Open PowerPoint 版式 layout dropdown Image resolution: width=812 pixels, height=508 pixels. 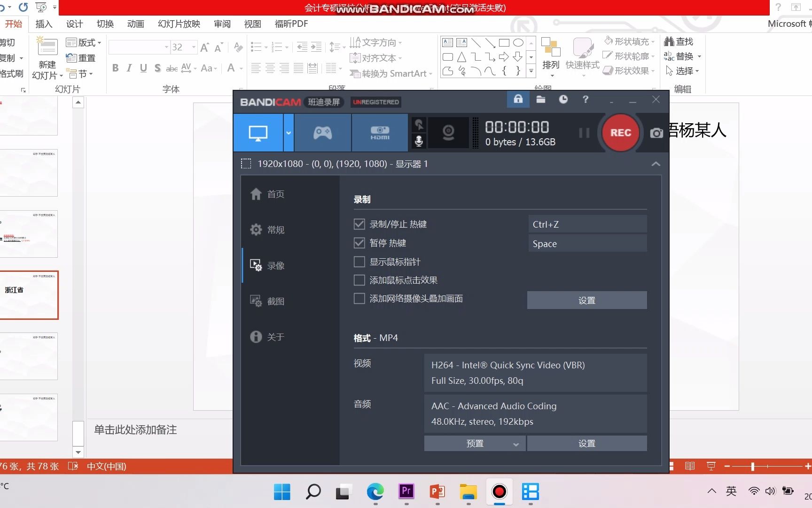pyautogui.click(x=84, y=42)
